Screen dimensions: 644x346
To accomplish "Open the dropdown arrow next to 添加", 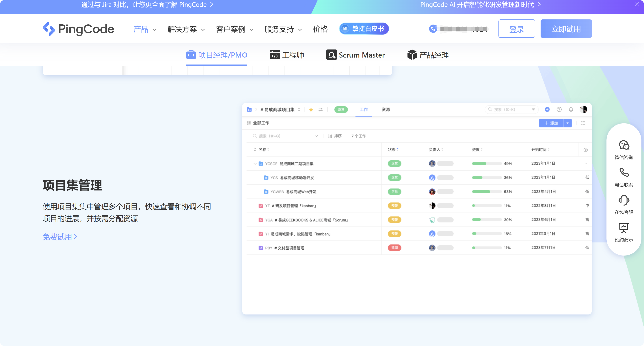I will (567, 123).
